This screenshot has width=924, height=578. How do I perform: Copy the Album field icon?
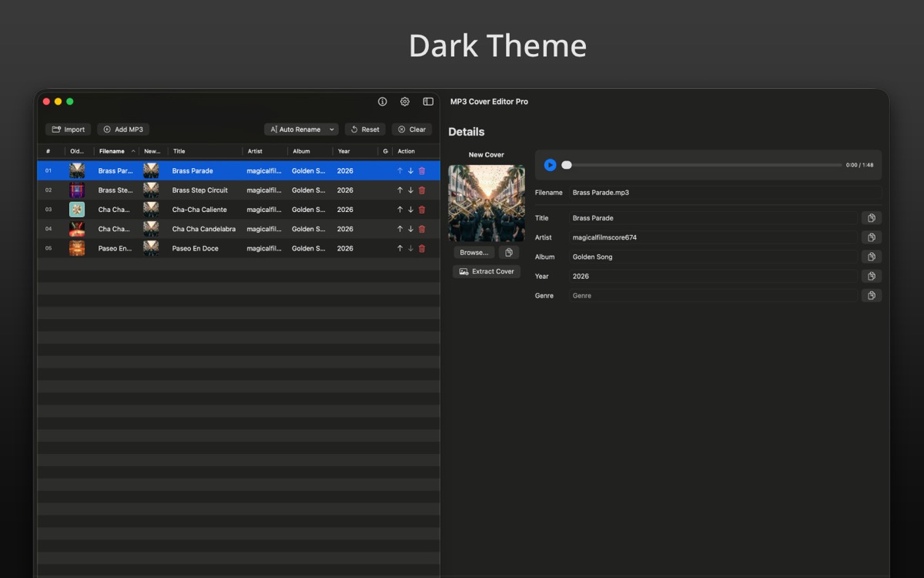(872, 257)
